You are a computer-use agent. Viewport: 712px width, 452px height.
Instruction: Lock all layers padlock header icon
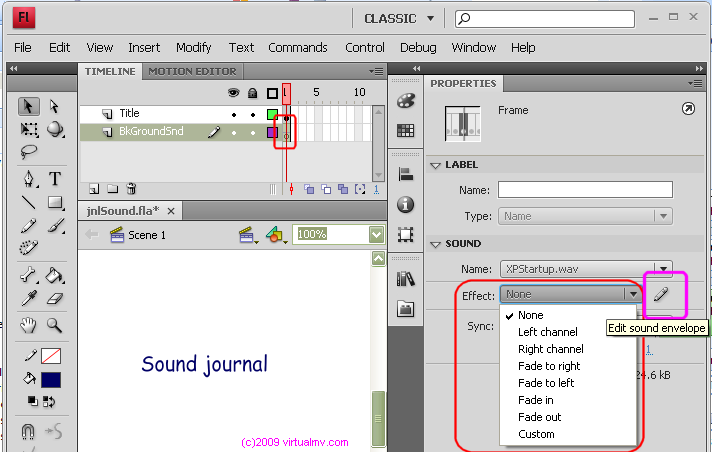pos(252,93)
